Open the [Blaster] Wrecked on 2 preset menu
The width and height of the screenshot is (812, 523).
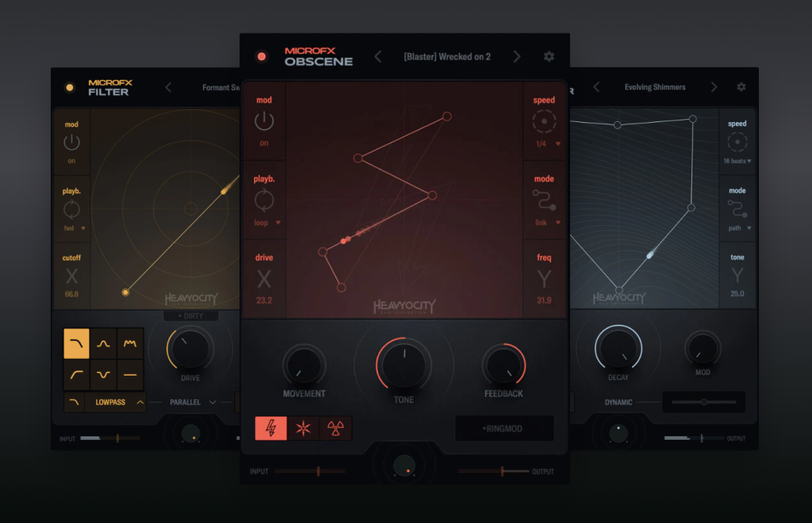coord(446,56)
